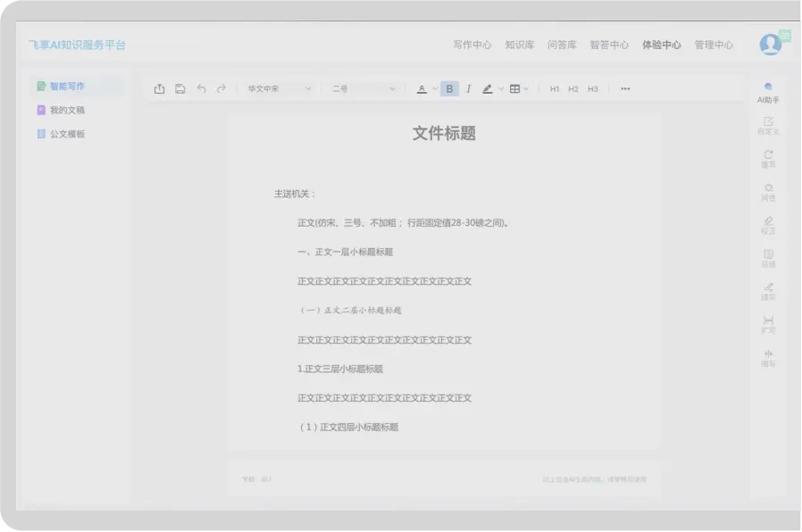
Task: Open the 华文中宋 font family dropdown
Action: coord(279,89)
